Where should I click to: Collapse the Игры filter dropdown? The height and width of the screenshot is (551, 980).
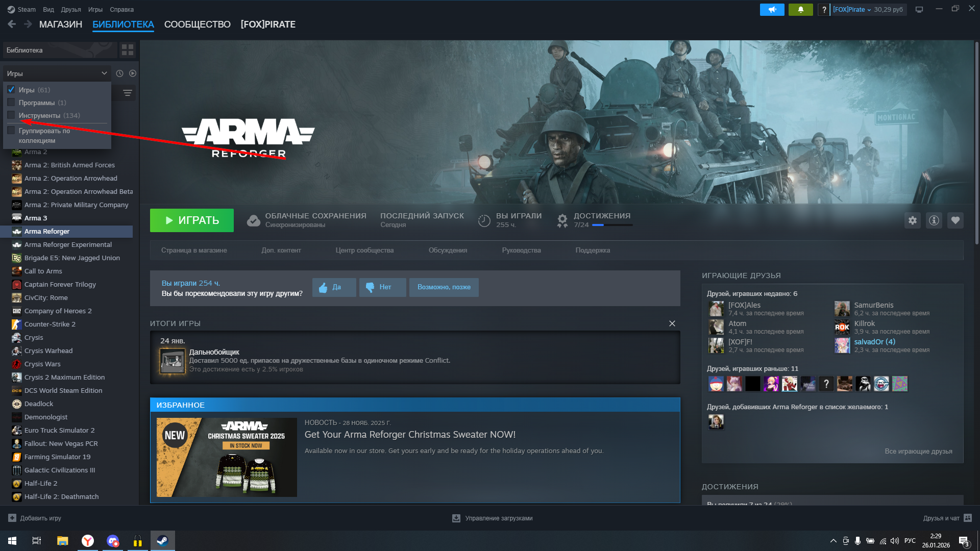104,73
